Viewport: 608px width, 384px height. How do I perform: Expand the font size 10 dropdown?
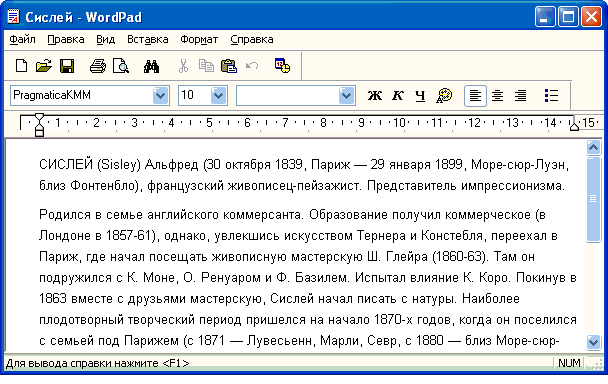[218, 95]
